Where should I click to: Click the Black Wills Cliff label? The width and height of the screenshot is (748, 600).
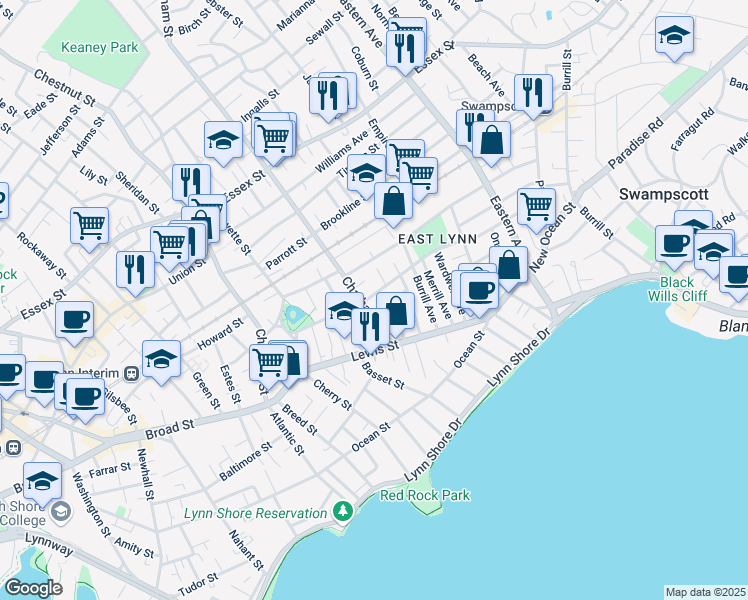click(x=677, y=289)
